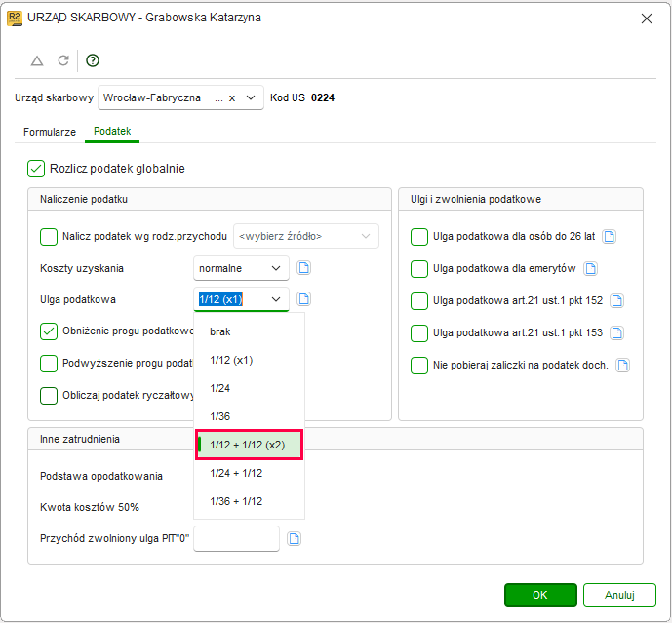Screen dimensions: 672x623
Task: Choose 1/36 + 1/12 option
Action: [x=249, y=501]
